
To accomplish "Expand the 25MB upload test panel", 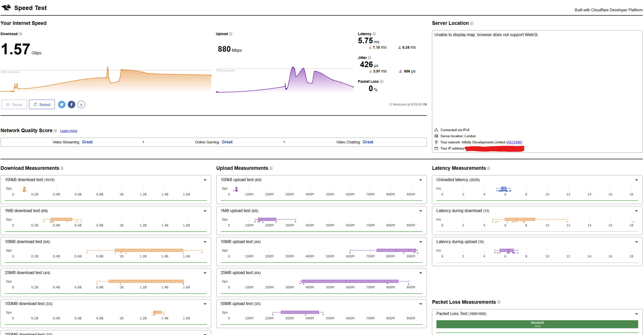I will coord(421,273).
